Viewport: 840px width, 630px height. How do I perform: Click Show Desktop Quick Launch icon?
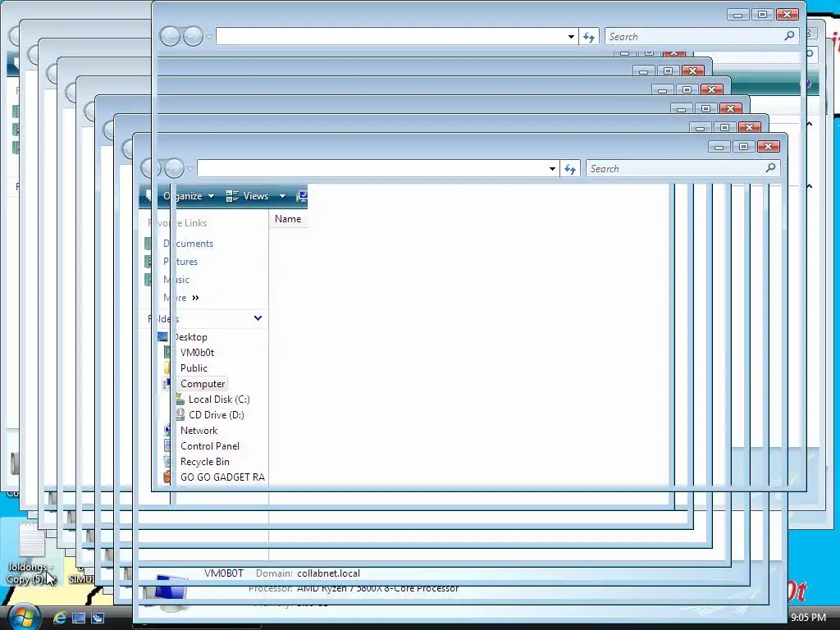coord(79,618)
